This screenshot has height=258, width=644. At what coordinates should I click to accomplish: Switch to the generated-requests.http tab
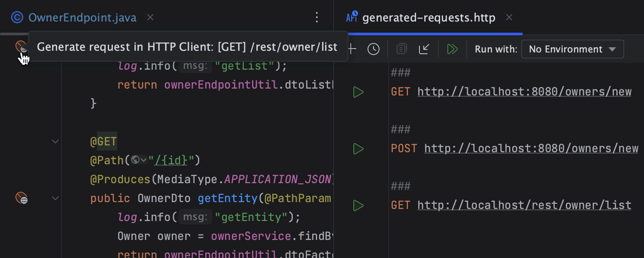[x=428, y=18]
